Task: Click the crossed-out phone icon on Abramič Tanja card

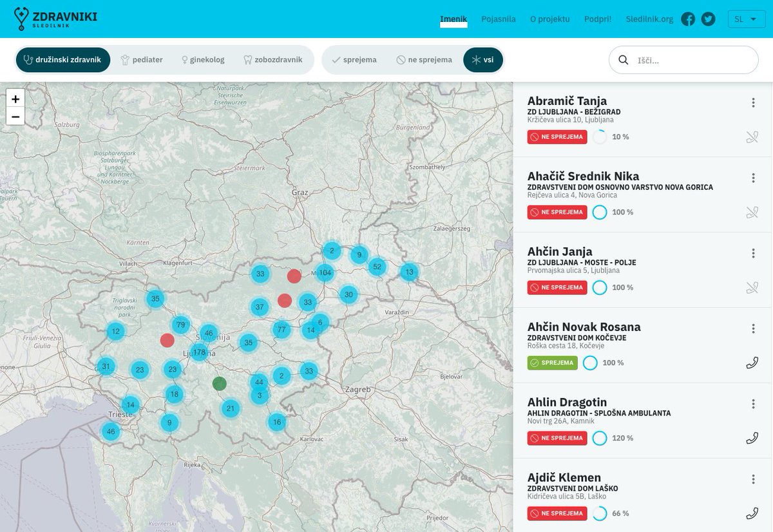Action: pyautogui.click(x=753, y=137)
